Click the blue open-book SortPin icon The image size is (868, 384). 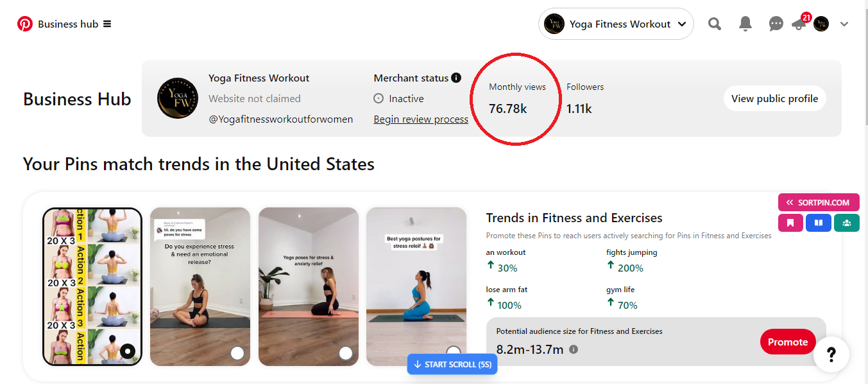pos(819,223)
